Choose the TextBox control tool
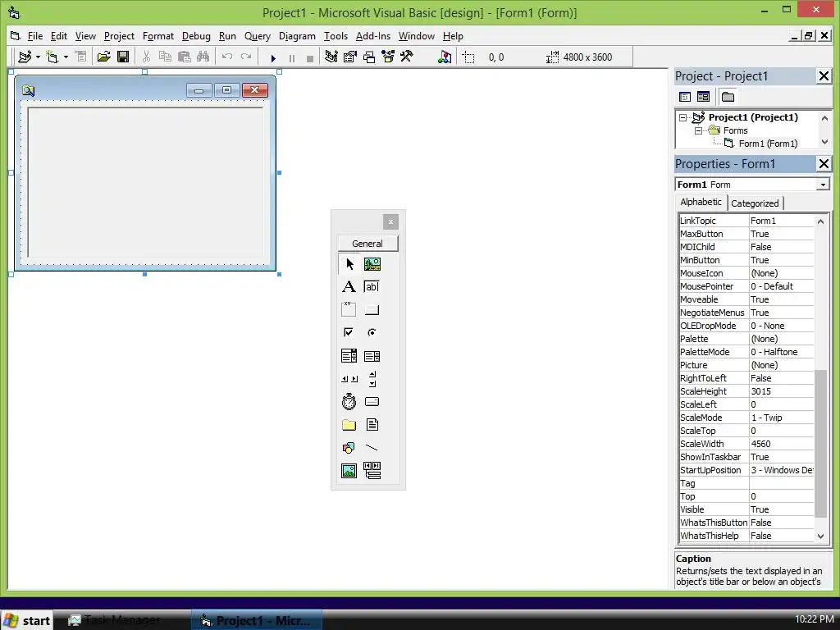Viewport: 840px width, 630px height. tap(372, 286)
